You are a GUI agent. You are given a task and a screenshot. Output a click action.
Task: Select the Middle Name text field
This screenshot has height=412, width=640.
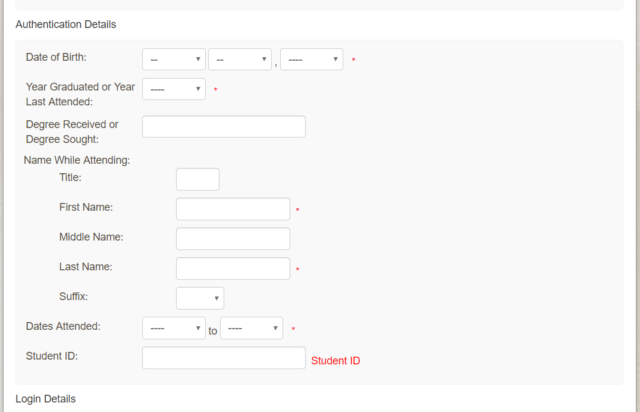click(233, 239)
